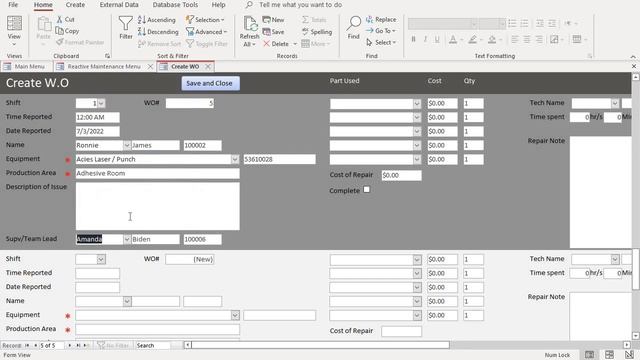The image size is (640, 360).
Task: Switch to the External Data tab
Action: pos(119,5)
